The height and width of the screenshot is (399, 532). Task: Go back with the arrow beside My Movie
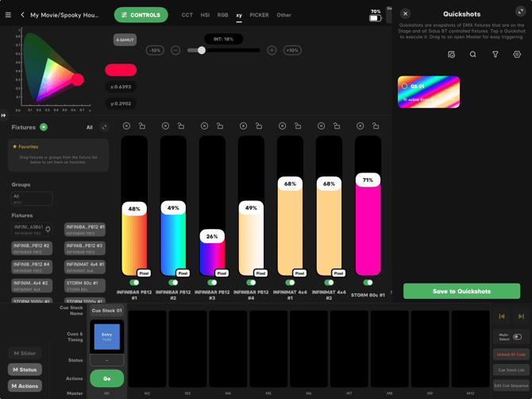tap(22, 15)
